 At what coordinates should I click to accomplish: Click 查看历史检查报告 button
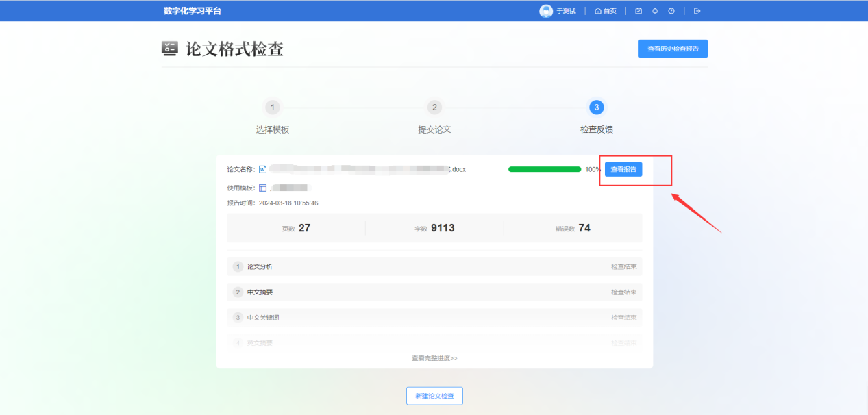tap(673, 49)
